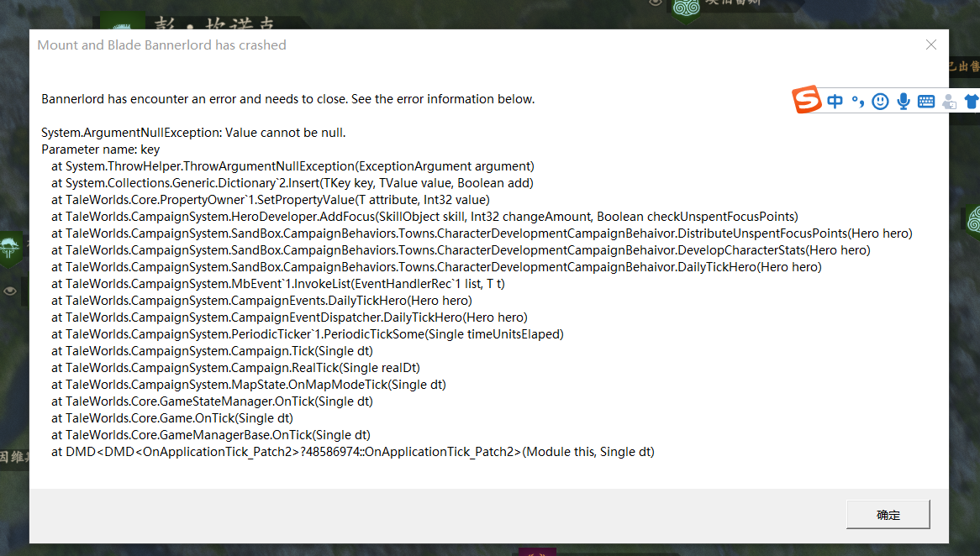Viewport: 980px width, 556px height.
Task: Open Sogou user account icon
Action: pyautogui.click(x=950, y=102)
